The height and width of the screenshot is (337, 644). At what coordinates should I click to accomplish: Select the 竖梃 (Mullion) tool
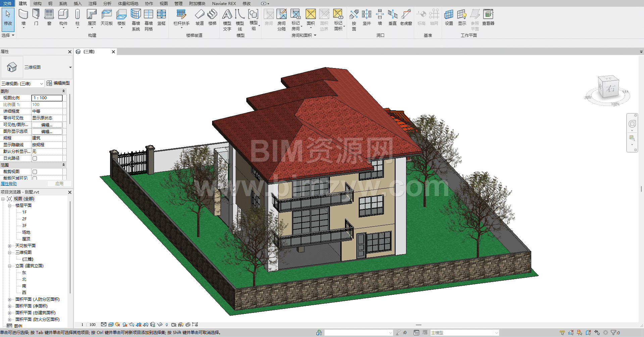click(161, 17)
